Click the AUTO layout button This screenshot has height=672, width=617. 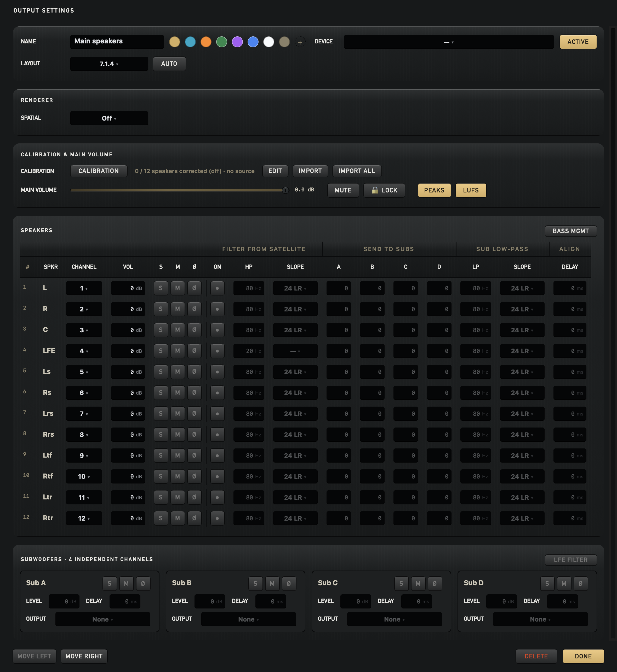(x=169, y=64)
